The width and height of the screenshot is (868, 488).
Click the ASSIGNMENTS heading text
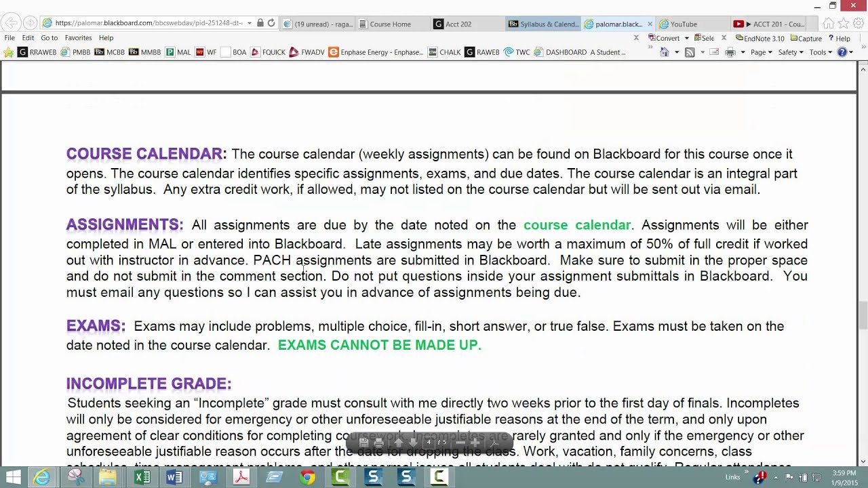(125, 224)
